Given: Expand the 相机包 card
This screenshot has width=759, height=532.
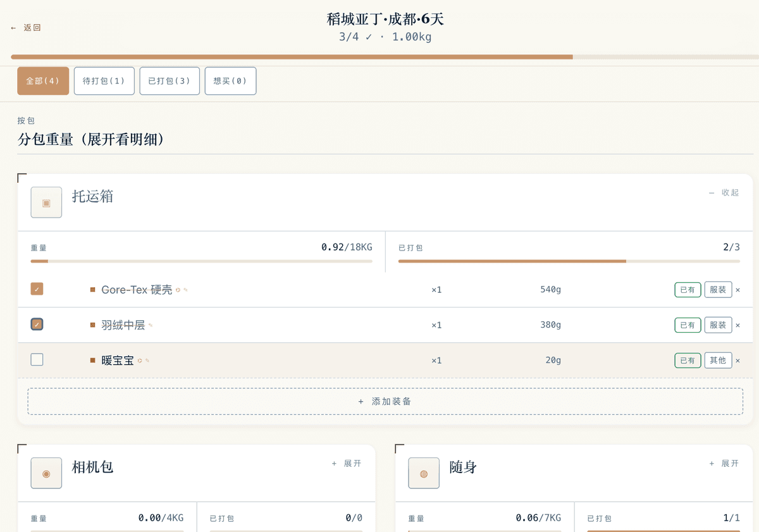Looking at the screenshot, I should pos(347,464).
